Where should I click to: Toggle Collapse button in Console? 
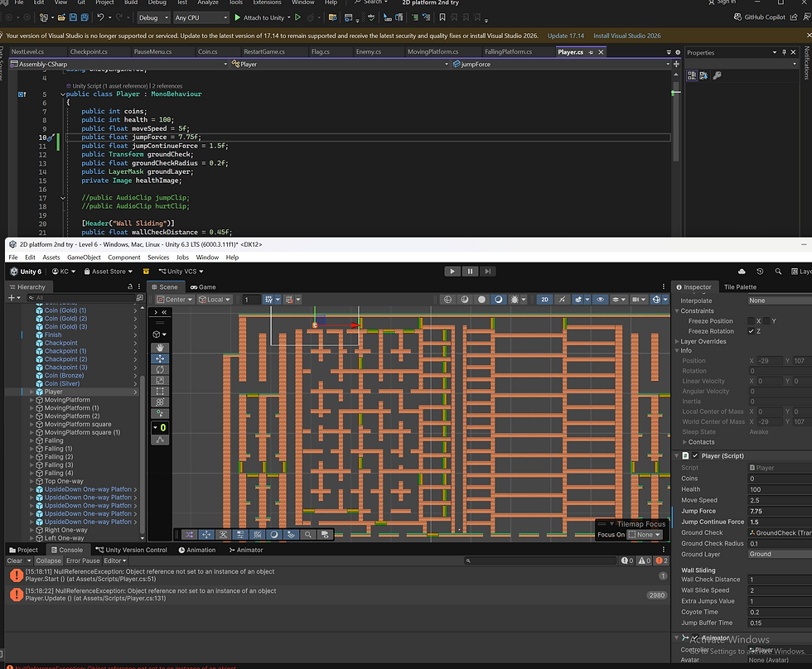coord(48,561)
